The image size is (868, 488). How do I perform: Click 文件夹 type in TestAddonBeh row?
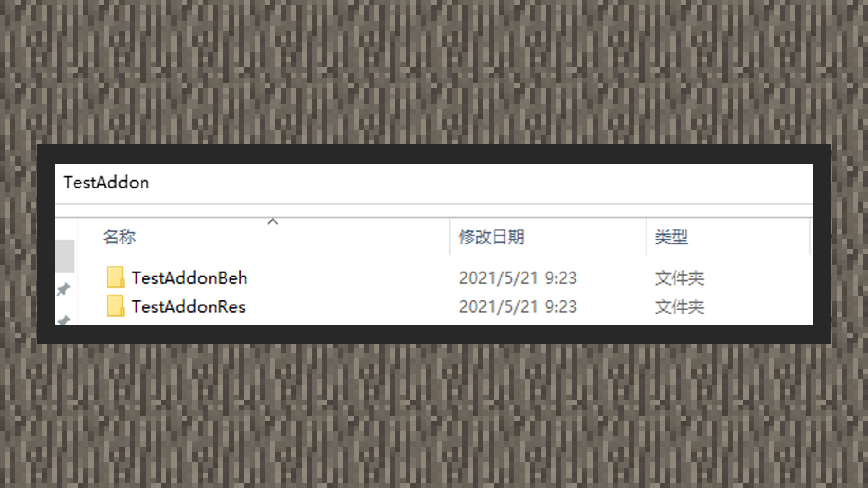coord(679,278)
